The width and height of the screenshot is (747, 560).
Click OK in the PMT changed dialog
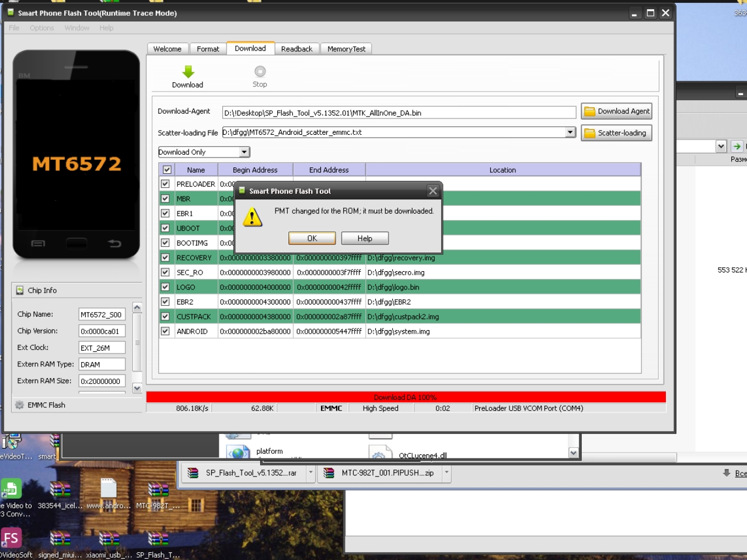[312, 239]
